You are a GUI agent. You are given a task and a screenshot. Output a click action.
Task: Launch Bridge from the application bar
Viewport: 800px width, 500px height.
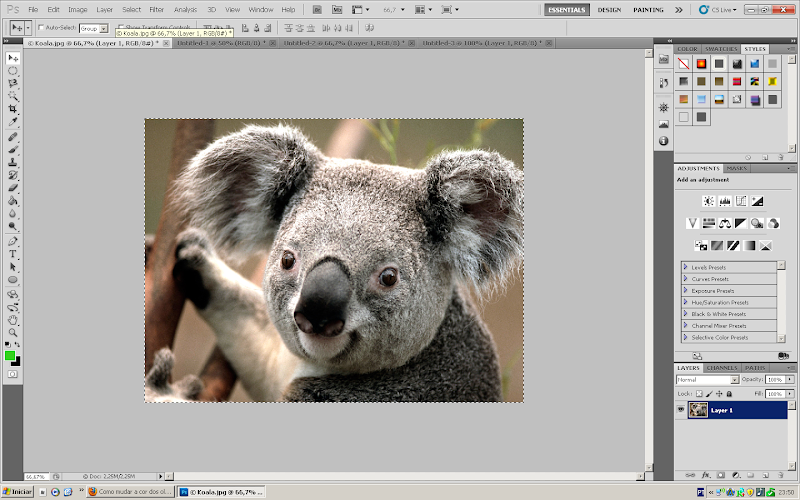click(317, 9)
